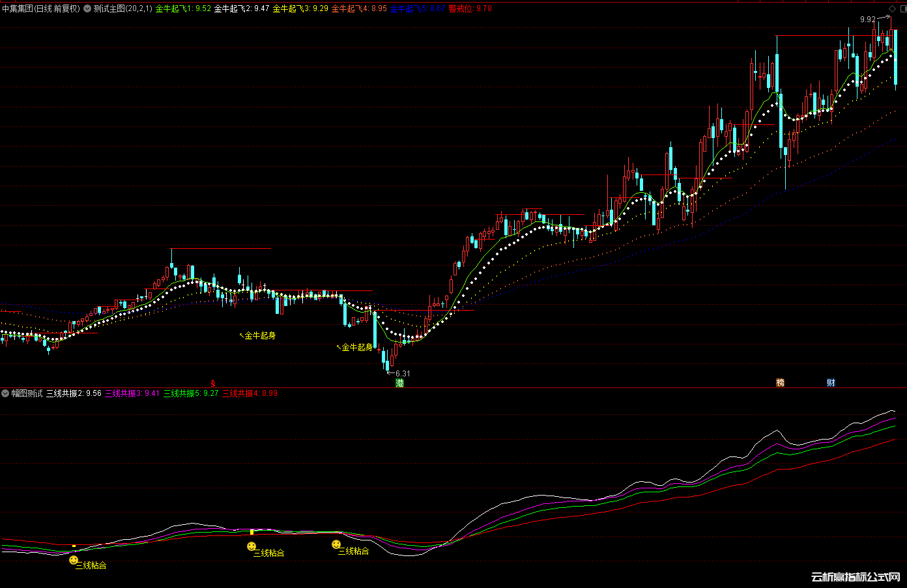
Task: Click the green 三线共振5: 9.27 label
Action: point(191,393)
